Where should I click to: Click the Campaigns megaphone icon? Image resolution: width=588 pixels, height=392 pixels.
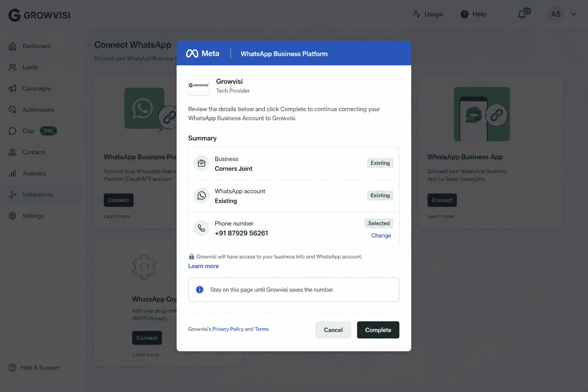(x=13, y=88)
